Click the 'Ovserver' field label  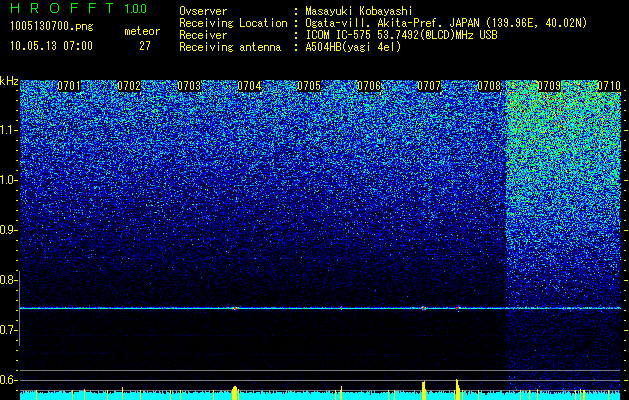pyautogui.click(x=203, y=11)
